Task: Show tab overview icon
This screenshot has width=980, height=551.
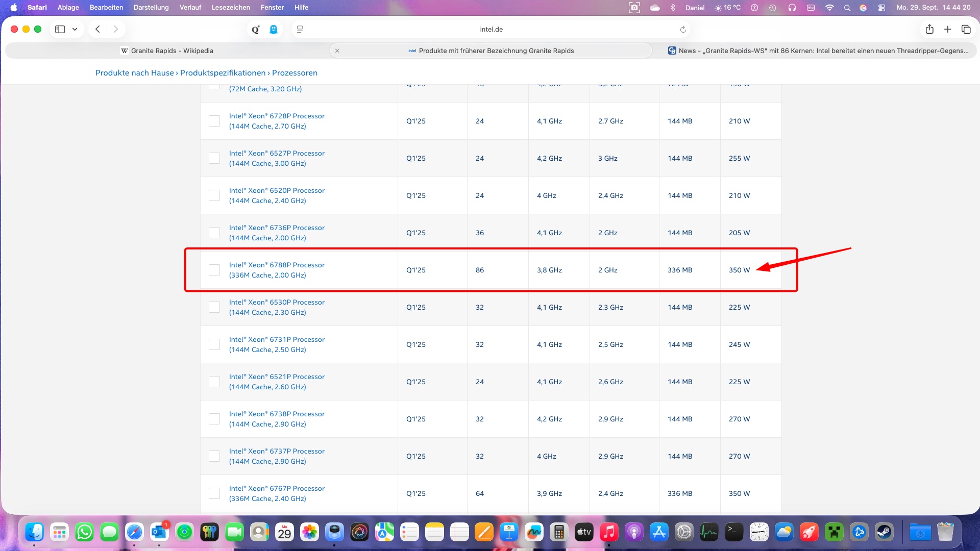Action: coord(966,29)
